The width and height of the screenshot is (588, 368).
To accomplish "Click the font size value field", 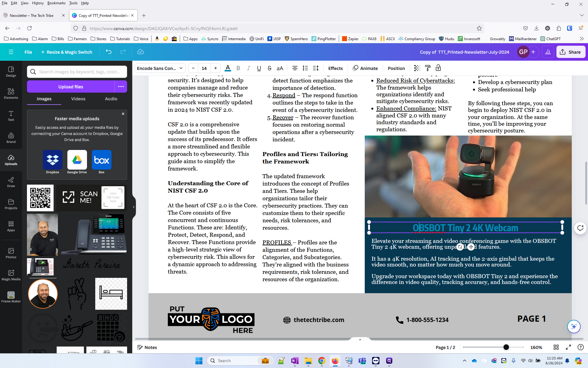I will (x=204, y=68).
